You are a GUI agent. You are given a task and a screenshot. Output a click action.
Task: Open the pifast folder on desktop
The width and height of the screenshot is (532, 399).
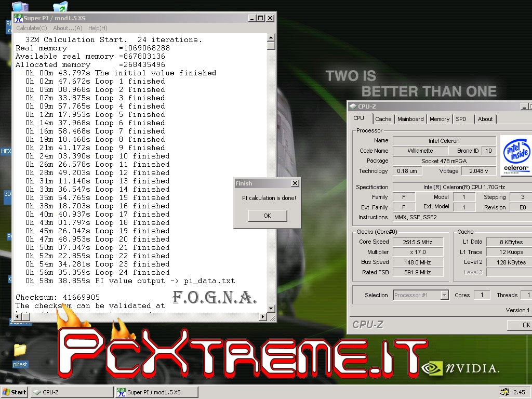click(x=20, y=355)
